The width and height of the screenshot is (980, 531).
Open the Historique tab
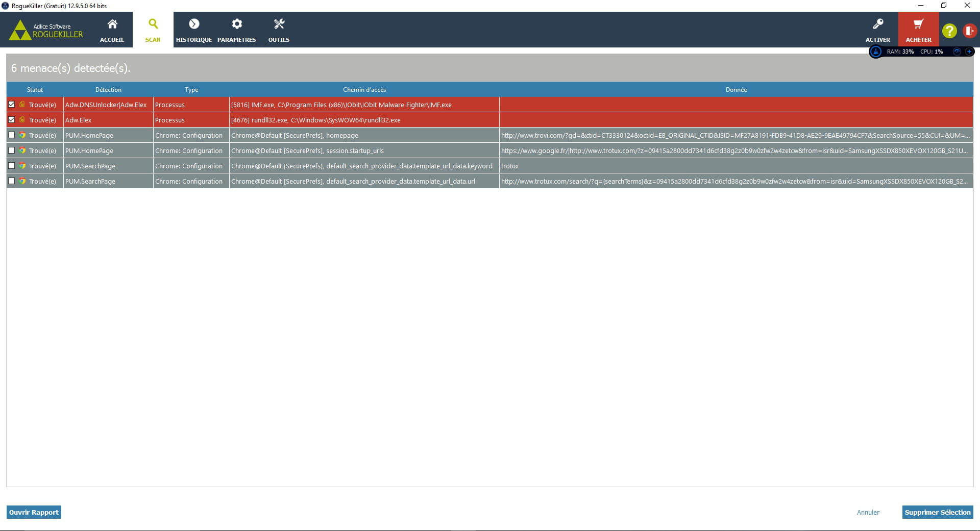(x=194, y=30)
